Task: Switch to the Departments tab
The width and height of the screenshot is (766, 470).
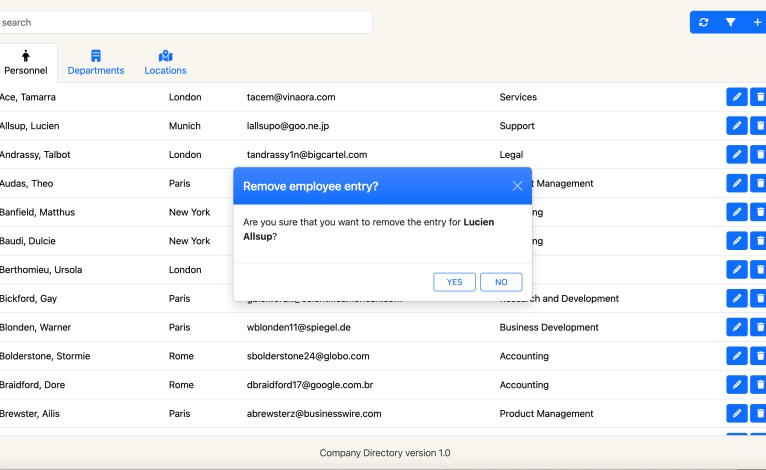Action: tap(96, 62)
